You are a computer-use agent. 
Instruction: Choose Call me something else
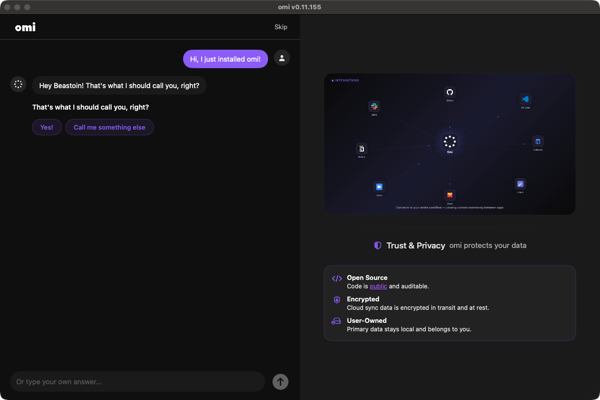[x=109, y=127]
